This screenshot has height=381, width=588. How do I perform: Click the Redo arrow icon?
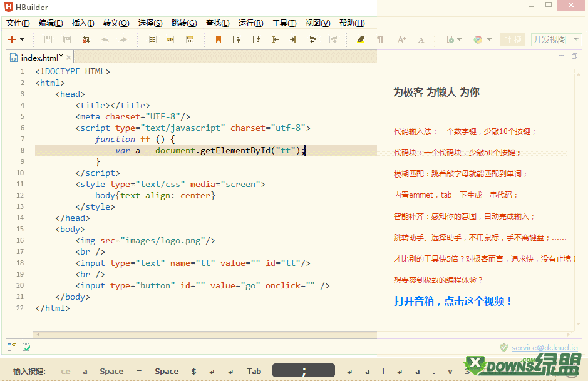pos(123,39)
